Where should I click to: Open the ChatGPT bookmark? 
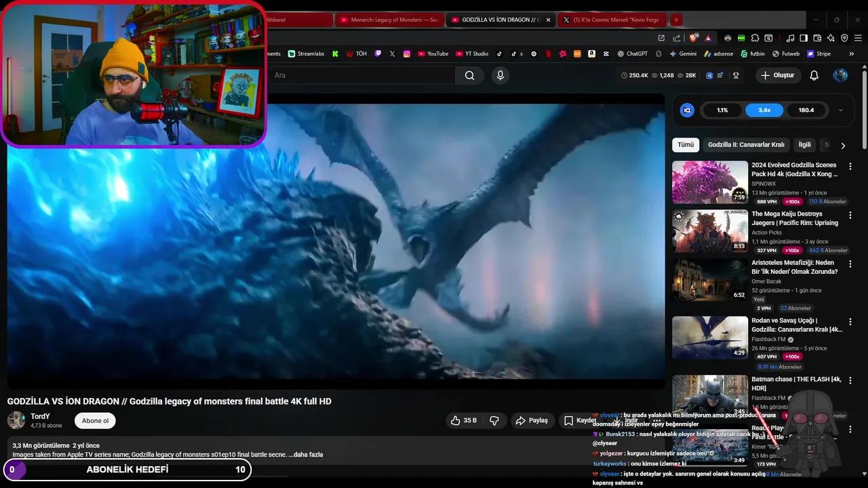coord(632,54)
